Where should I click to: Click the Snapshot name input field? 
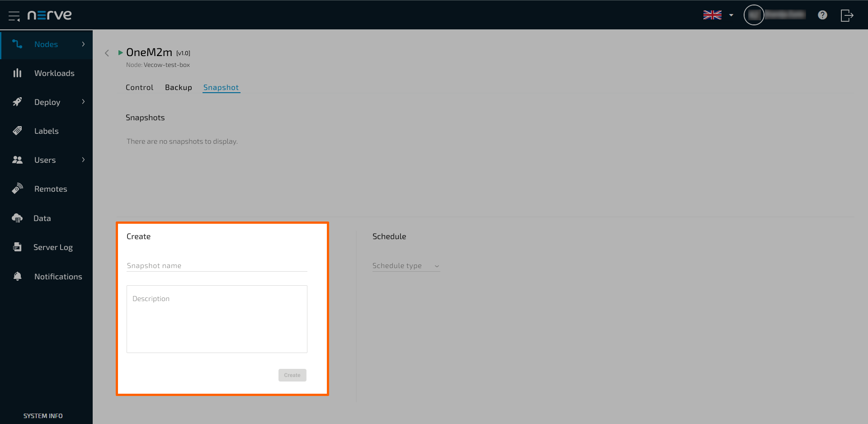point(217,266)
